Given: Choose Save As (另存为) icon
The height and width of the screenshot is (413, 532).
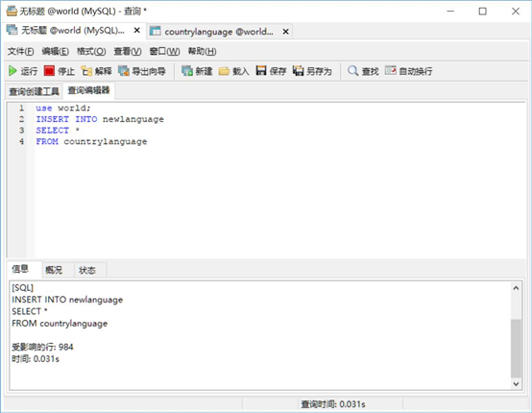Looking at the screenshot, I should [298, 71].
